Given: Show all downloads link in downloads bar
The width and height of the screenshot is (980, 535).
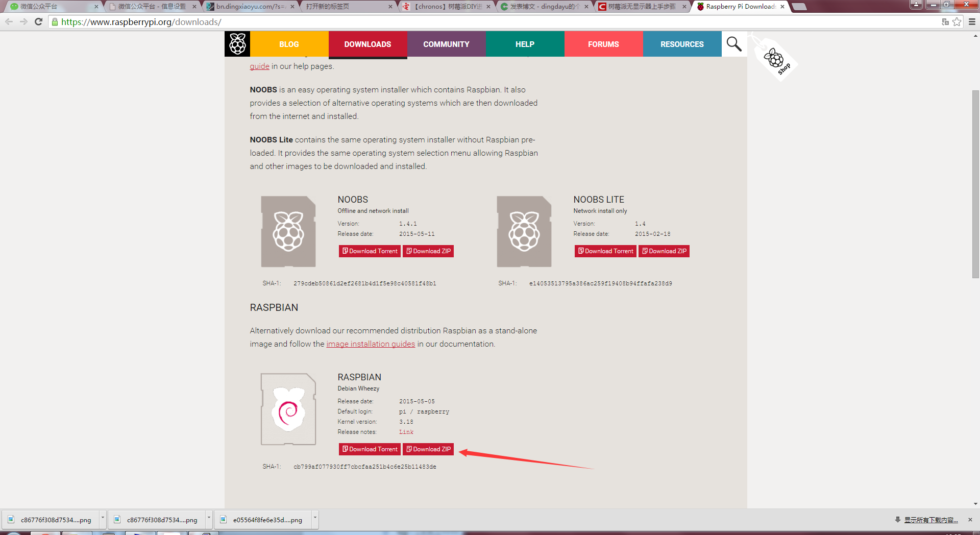Looking at the screenshot, I should (x=931, y=520).
